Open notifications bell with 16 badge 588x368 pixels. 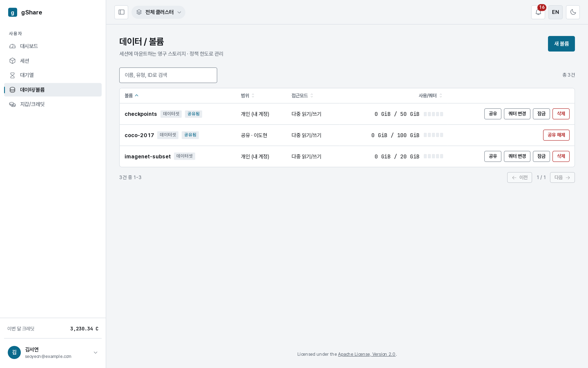538,12
